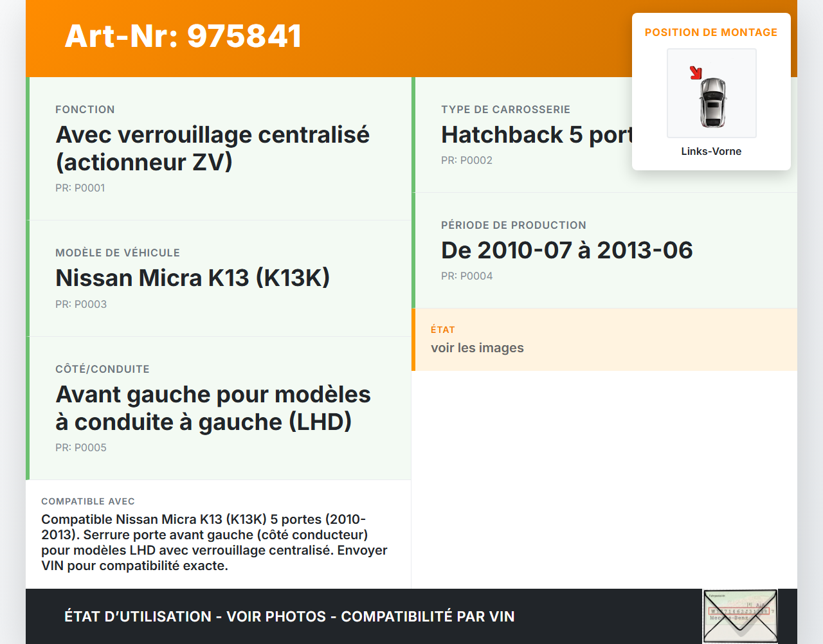Expand the COMPATIBLE AVEC description
823x644 pixels.
pyautogui.click(x=214, y=542)
